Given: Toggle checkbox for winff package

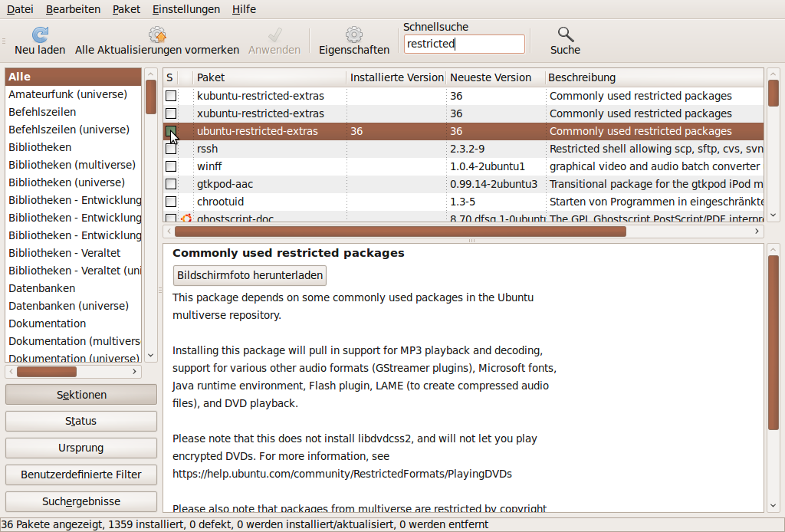Looking at the screenshot, I should pos(171,166).
